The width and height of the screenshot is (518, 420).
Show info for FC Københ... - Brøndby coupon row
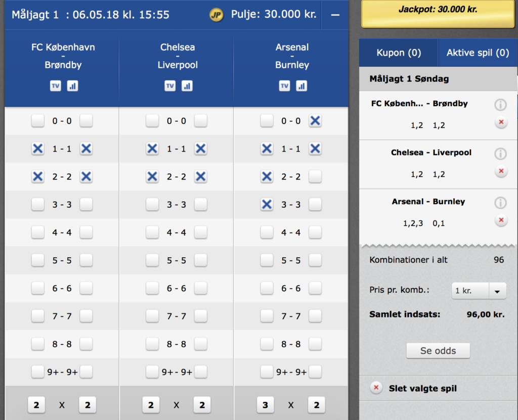pyautogui.click(x=500, y=105)
